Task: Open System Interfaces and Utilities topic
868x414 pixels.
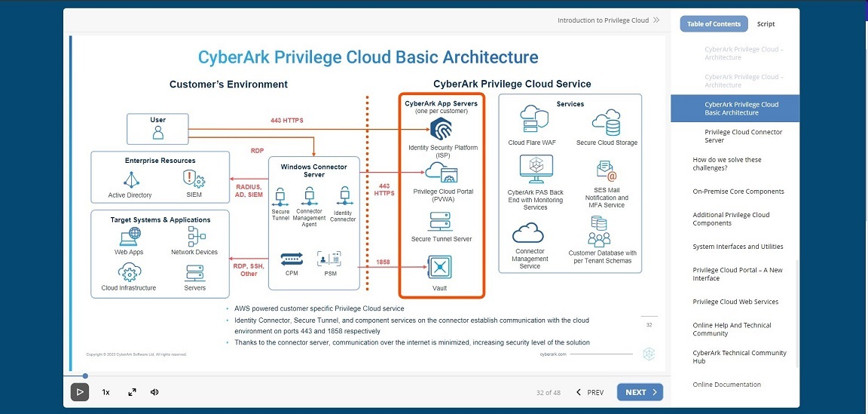Action: click(x=737, y=247)
